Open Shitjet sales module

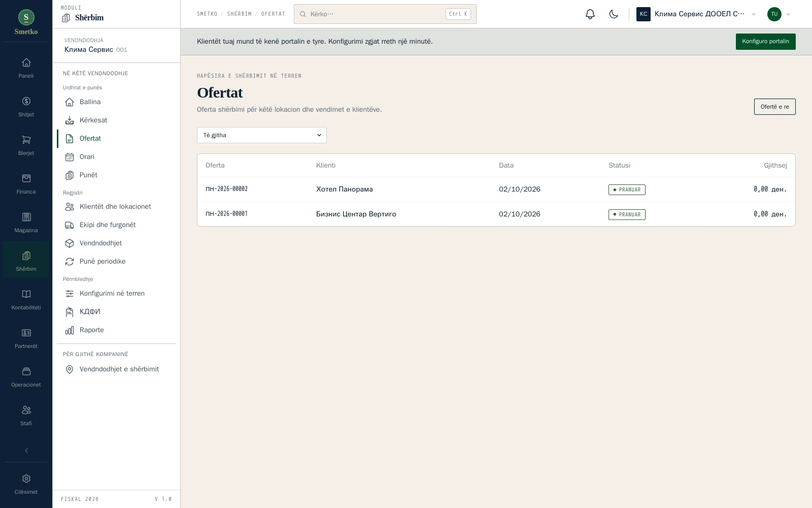point(26,107)
